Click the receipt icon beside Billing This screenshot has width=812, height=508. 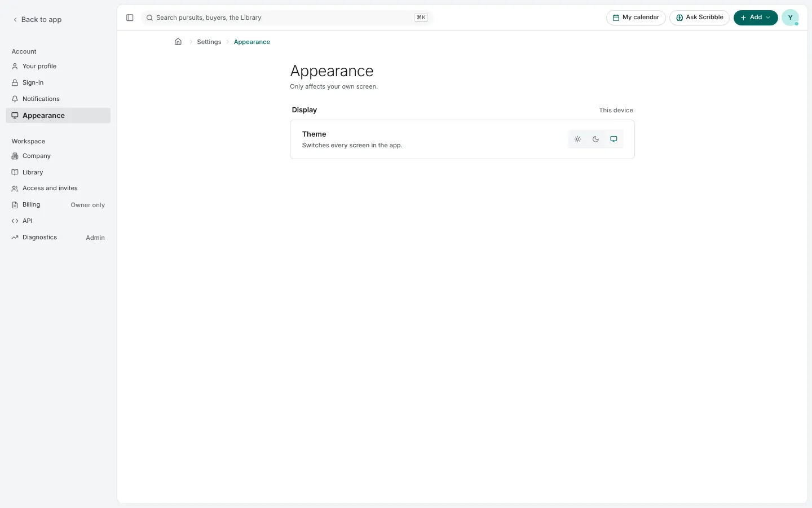point(15,205)
